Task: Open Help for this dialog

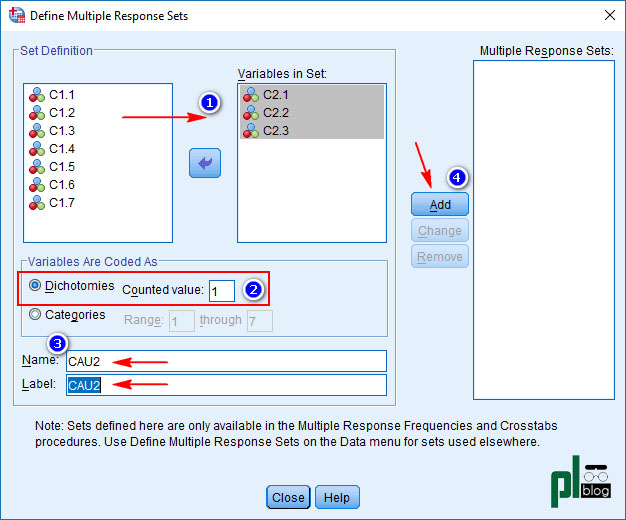Action: coord(337,497)
